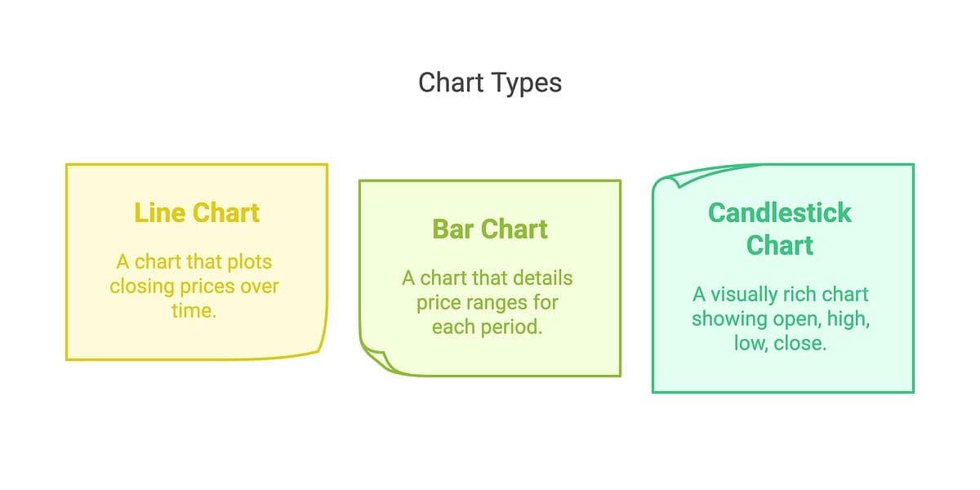Click the Bar Chart description paragraph

488,302
